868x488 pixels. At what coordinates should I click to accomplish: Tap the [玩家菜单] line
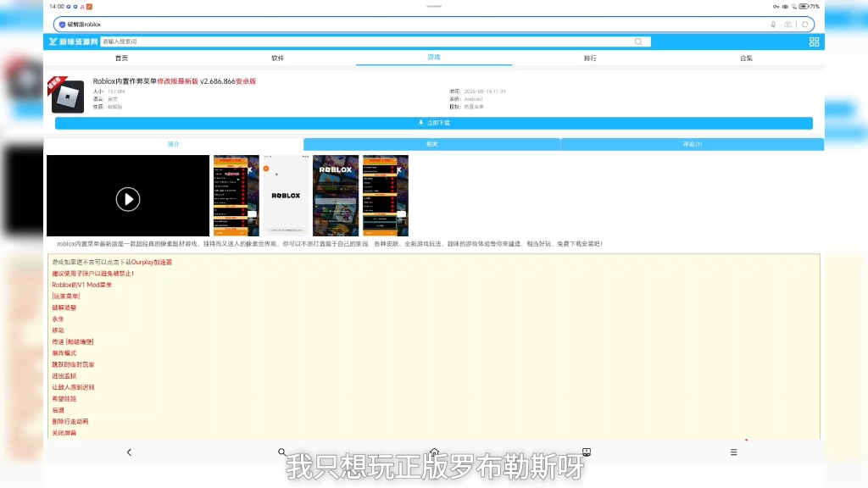click(x=66, y=296)
